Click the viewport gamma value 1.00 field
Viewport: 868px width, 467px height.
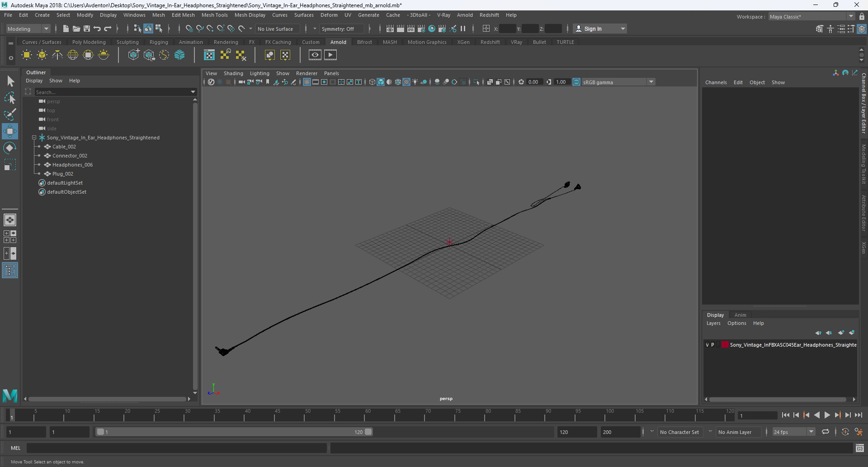point(561,82)
